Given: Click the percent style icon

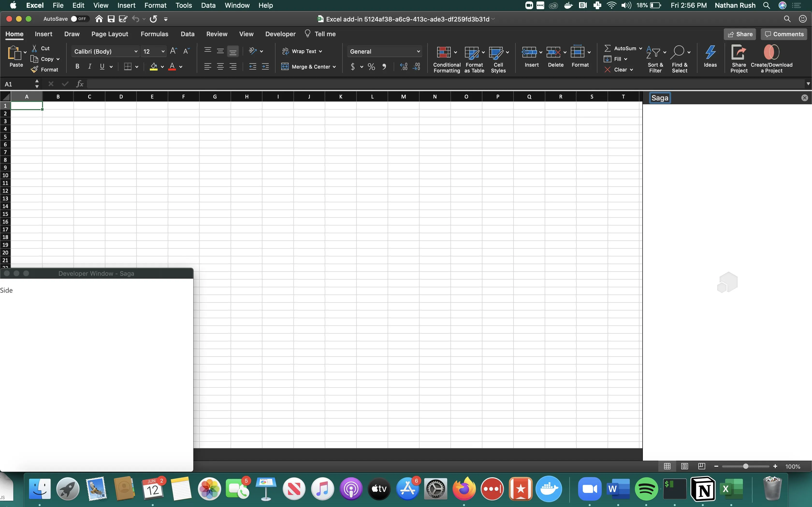Looking at the screenshot, I should (371, 66).
